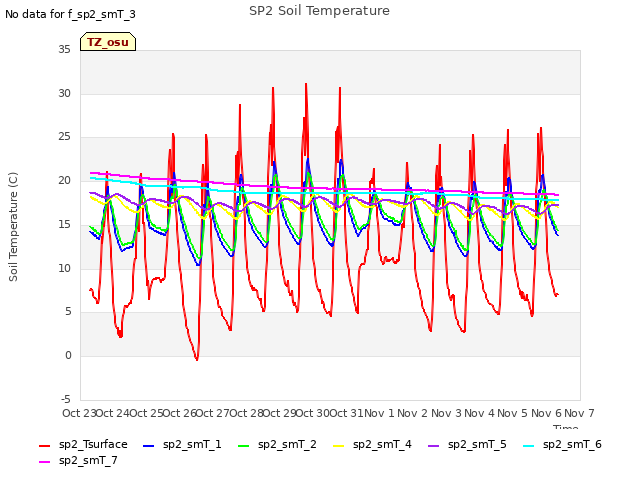This screenshot has height=480, width=640.
Task: Click the Soil Temperature (C) axis label
Action: 13,227
